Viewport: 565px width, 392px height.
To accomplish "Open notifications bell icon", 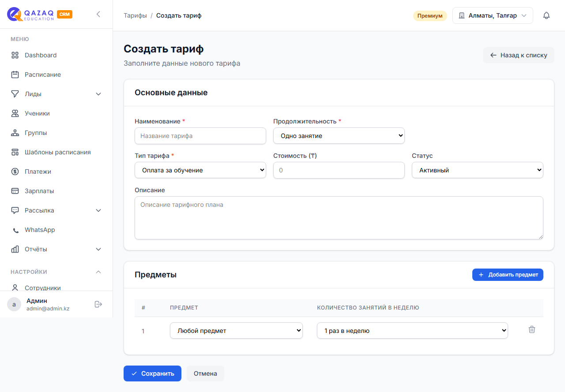I will (x=546, y=15).
